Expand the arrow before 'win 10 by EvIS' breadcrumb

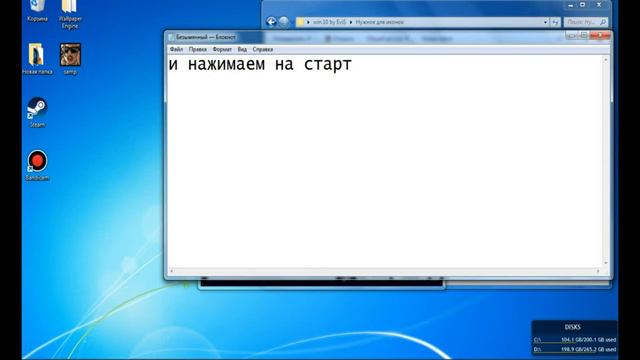308,22
